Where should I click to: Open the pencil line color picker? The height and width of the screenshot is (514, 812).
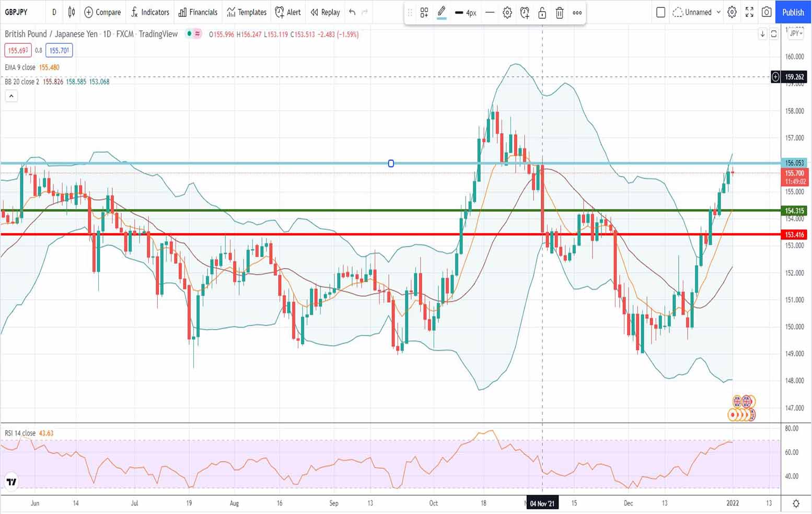(x=442, y=13)
